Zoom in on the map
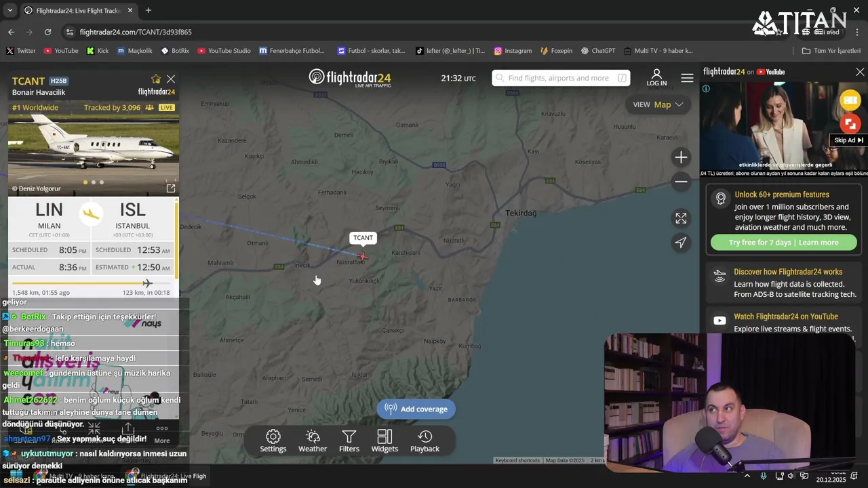 pyautogui.click(x=681, y=157)
